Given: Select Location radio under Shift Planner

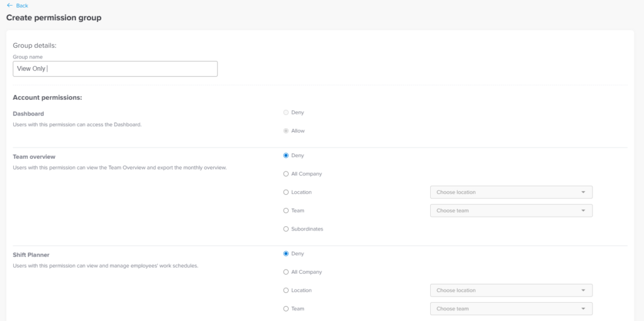Looking at the screenshot, I should 286,290.
